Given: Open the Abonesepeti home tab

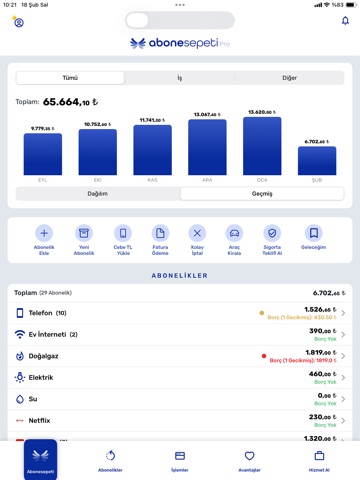Looking at the screenshot, I should pos(40,460).
